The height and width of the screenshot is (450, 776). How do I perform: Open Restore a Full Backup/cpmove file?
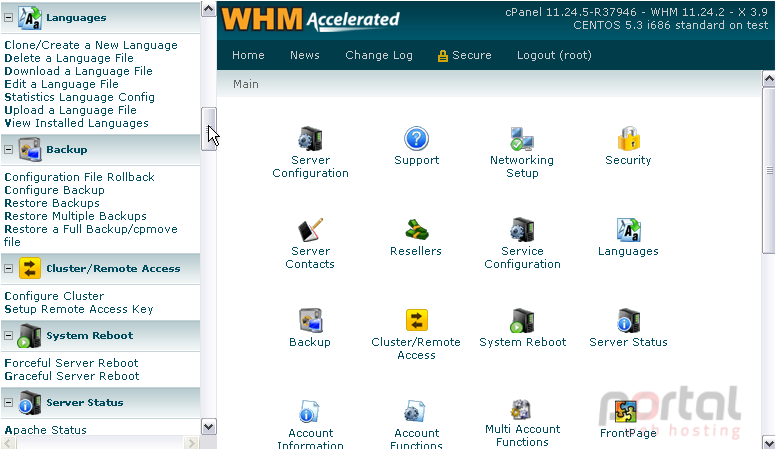click(91, 236)
